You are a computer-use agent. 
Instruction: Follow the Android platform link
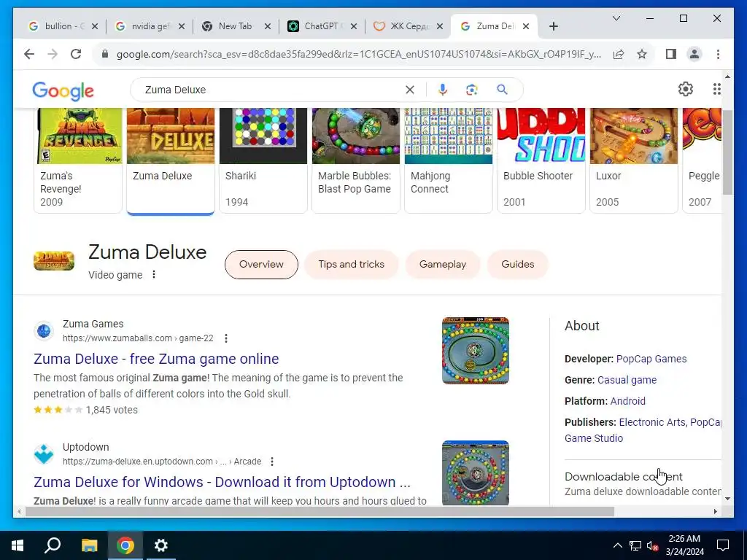click(x=628, y=401)
